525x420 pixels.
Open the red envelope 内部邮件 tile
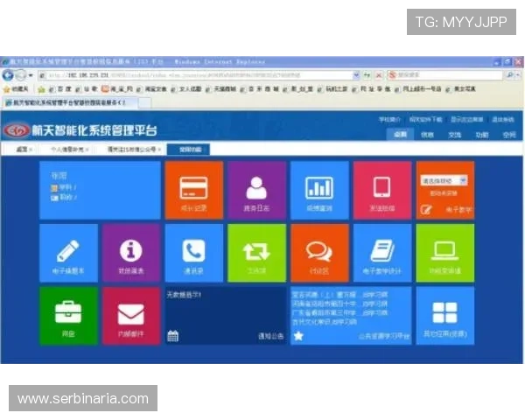tap(131, 316)
